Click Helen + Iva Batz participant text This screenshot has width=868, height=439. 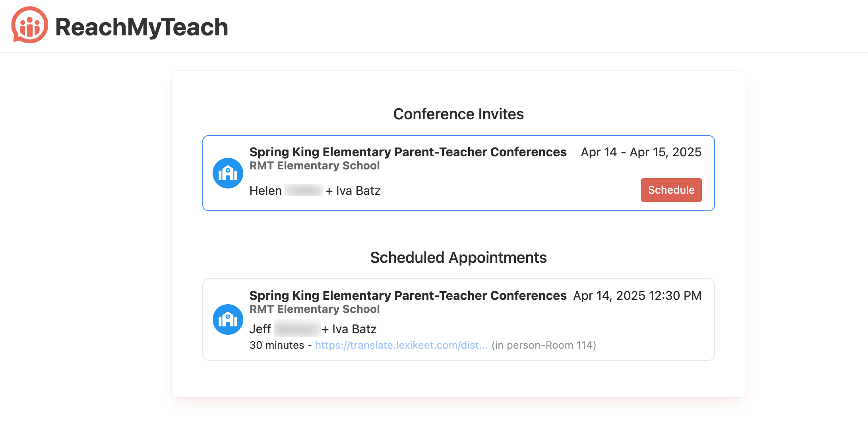click(315, 190)
